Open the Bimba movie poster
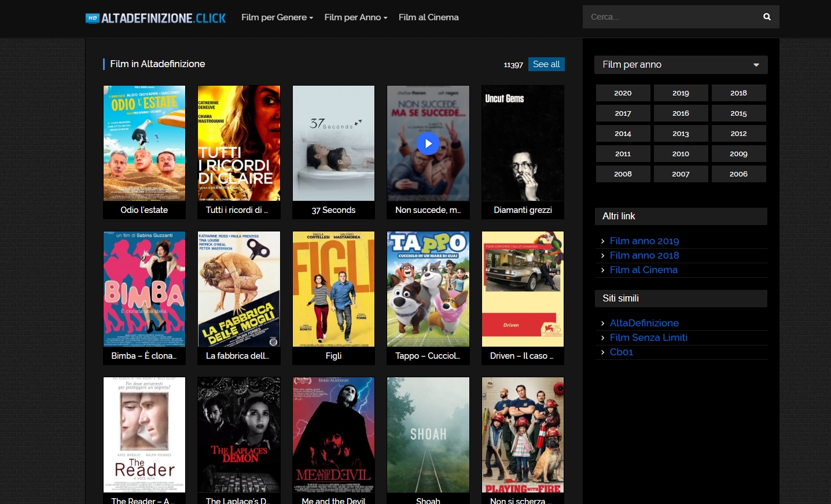Image resolution: width=831 pixels, height=504 pixels. [x=144, y=289]
